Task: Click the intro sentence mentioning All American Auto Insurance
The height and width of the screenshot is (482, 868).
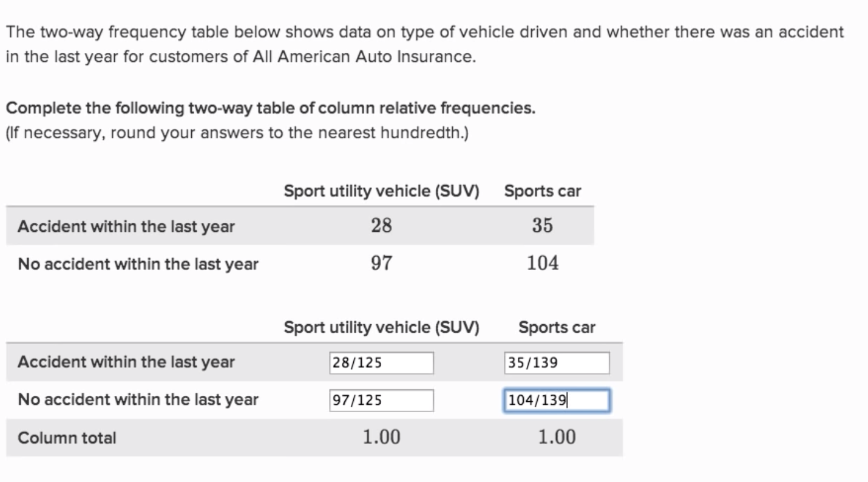Action: 425,44
